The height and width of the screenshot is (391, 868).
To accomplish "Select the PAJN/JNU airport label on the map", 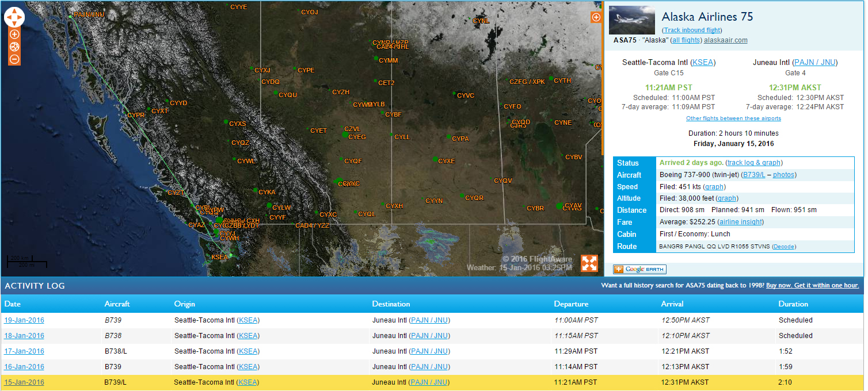I will [x=89, y=14].
